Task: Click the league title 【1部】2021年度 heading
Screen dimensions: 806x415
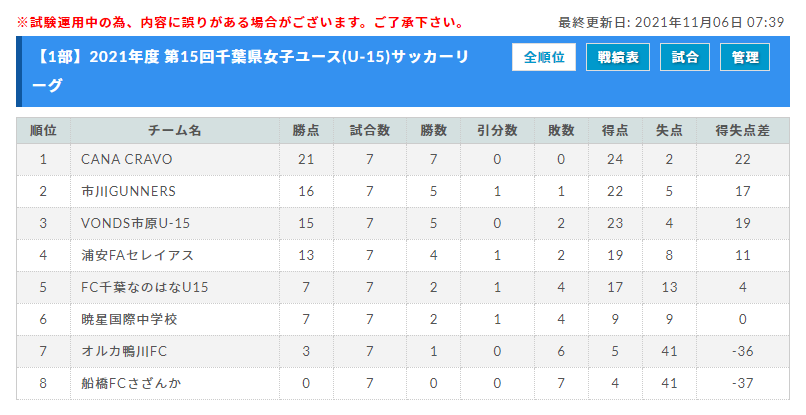Action: tap(251, 71)
